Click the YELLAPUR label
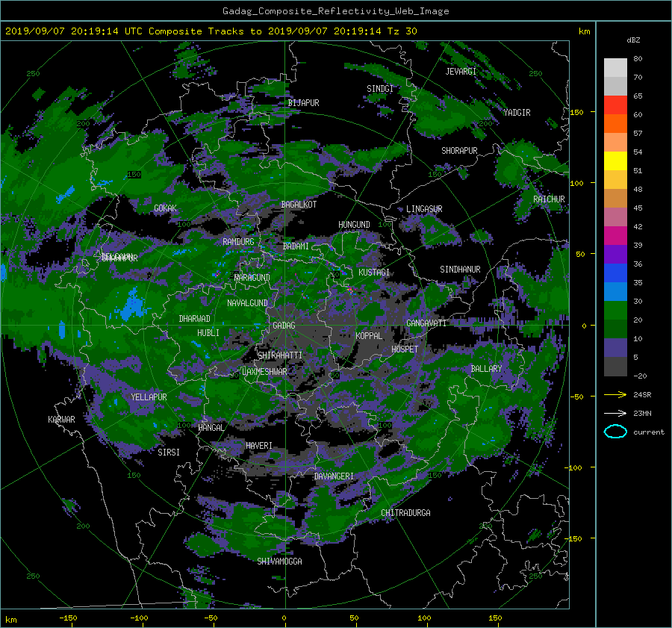 click(149, 397)
